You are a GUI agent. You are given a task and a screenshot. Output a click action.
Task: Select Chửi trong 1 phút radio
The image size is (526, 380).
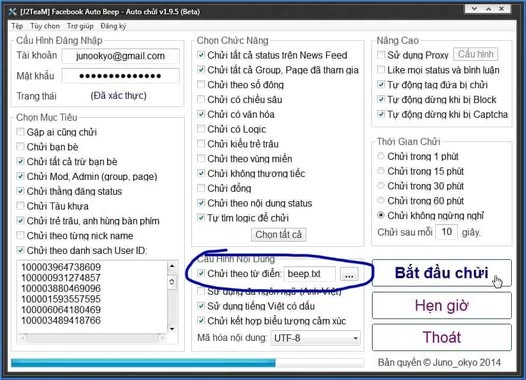pos(381,156)
